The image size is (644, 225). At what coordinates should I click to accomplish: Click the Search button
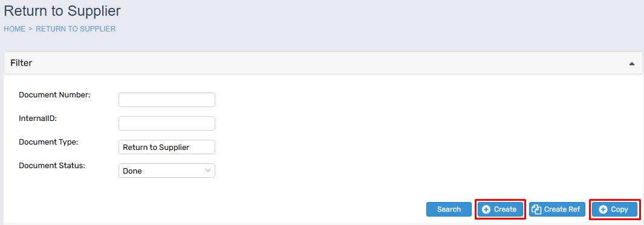pyautogui.click(x=449, y=209)
